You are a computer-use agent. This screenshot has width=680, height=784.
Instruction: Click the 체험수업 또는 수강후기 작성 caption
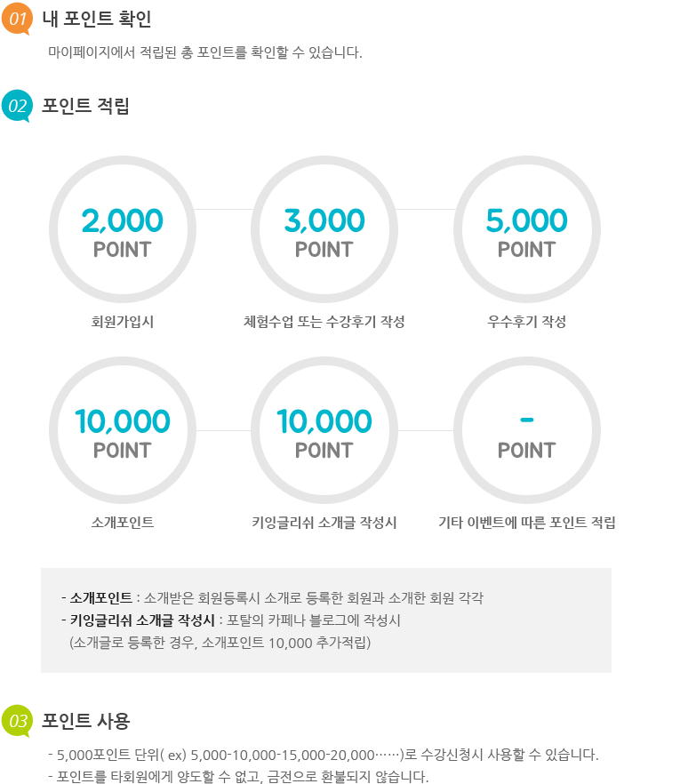pyautogui.click(x=324, y=322)
